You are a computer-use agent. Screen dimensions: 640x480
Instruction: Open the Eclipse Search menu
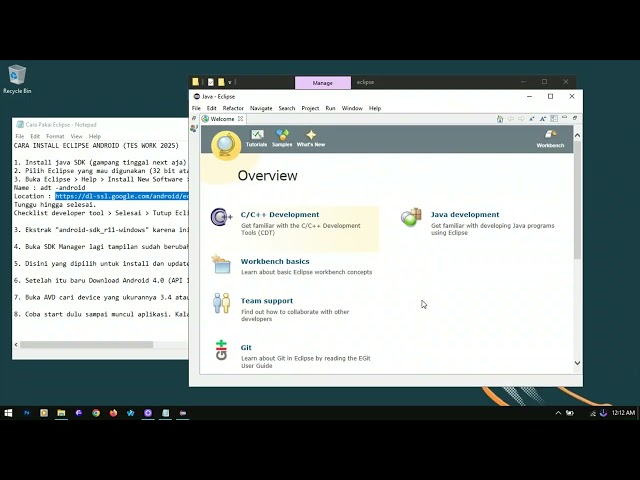click(x=287, y=108)
